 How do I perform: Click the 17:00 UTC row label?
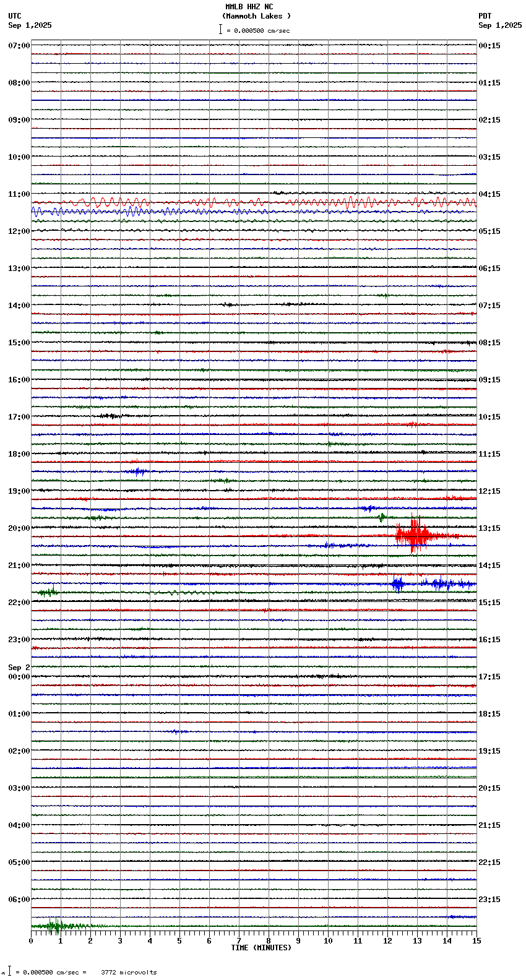(19, 417)
